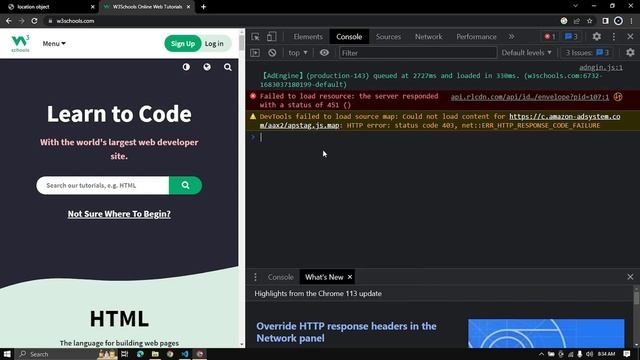Open Task View on taskbar
Viewport: 640px width, 360px height.
(124, 354)
